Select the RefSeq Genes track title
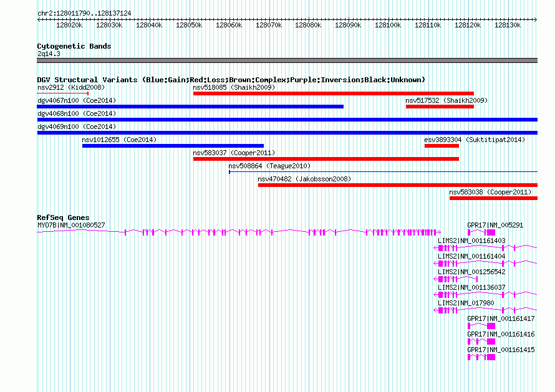Screen dimensions: 555x392 click(x=63, y=218)
